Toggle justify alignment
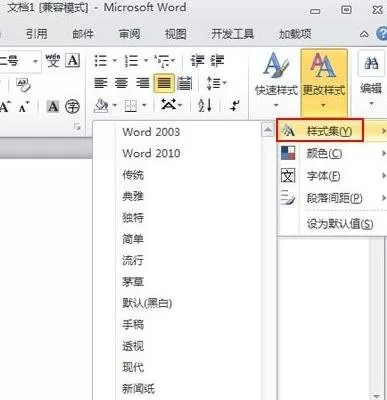Screen dimensions: 387x400 [x=164, y=83]
